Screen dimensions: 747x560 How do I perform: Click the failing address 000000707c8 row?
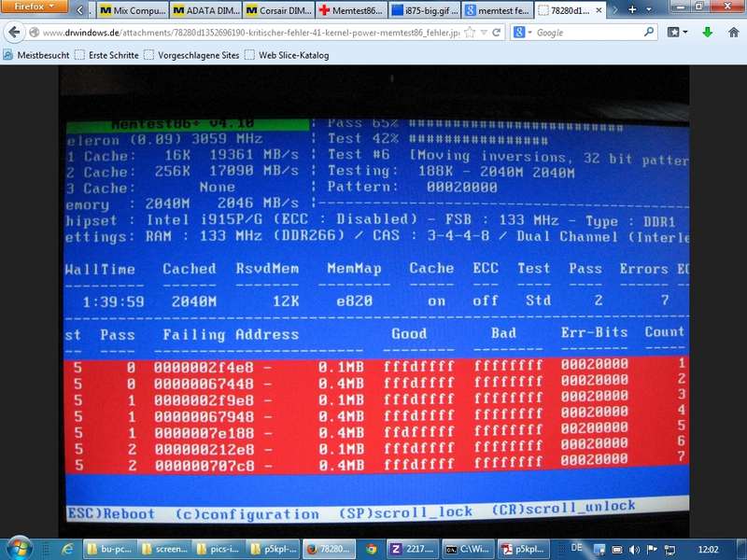tap(376, 464)
